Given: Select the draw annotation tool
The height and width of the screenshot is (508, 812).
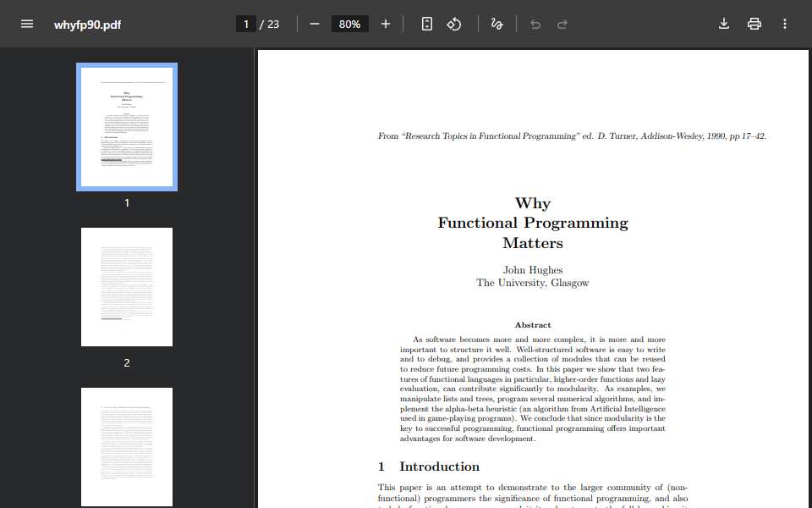Looking at the screenshot, I should [497, 24].
